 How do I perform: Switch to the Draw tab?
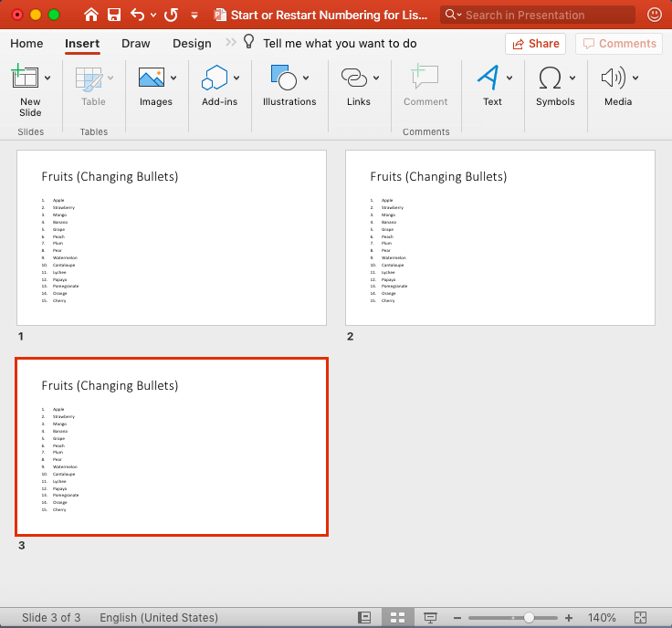click(136, 43)
